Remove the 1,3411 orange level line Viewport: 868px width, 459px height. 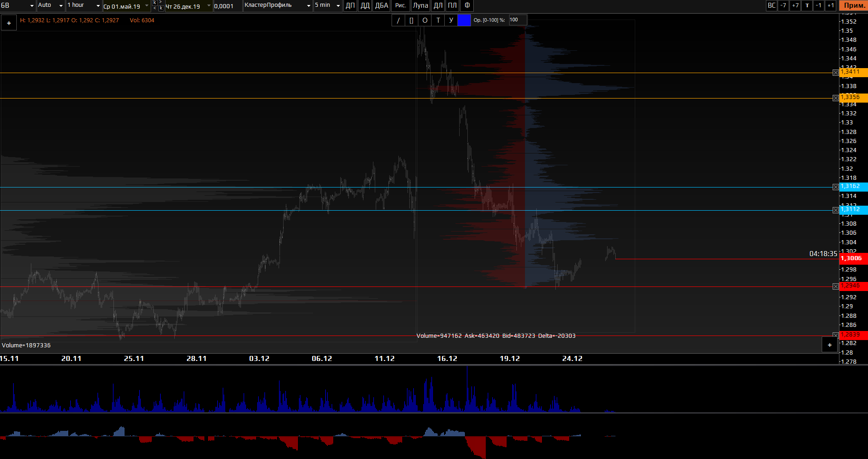[835, 73]
